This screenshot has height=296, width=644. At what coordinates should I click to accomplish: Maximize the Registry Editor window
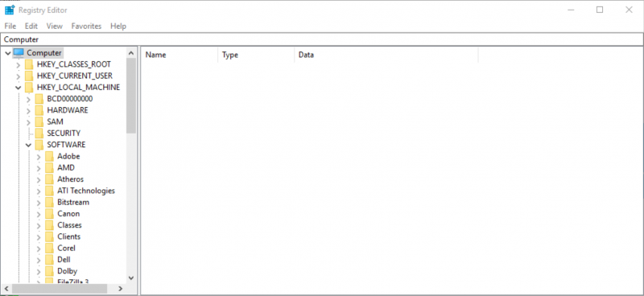coord(600,10)
